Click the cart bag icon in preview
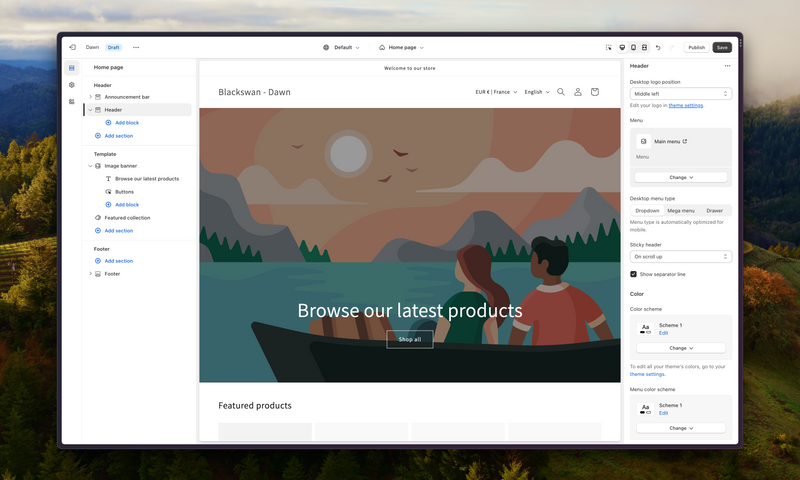This screenshot has height=480, width=800. click(594, 92)
